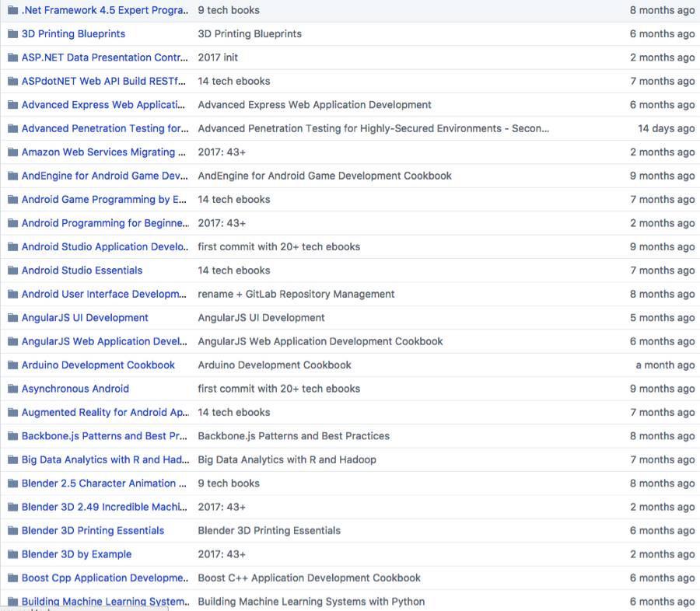The image size is (700, 611).
Task: Click folder icon for AngularJS Web Application
Action: [x=13, y=341]
